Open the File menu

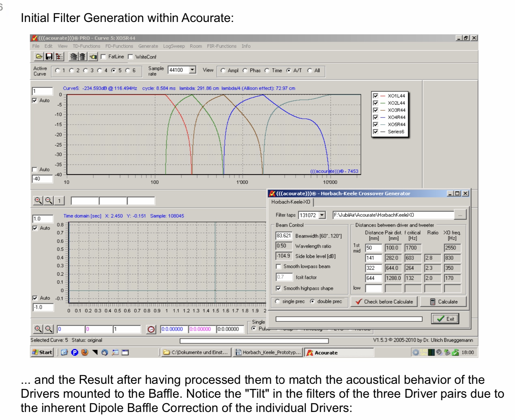[36, 46]
